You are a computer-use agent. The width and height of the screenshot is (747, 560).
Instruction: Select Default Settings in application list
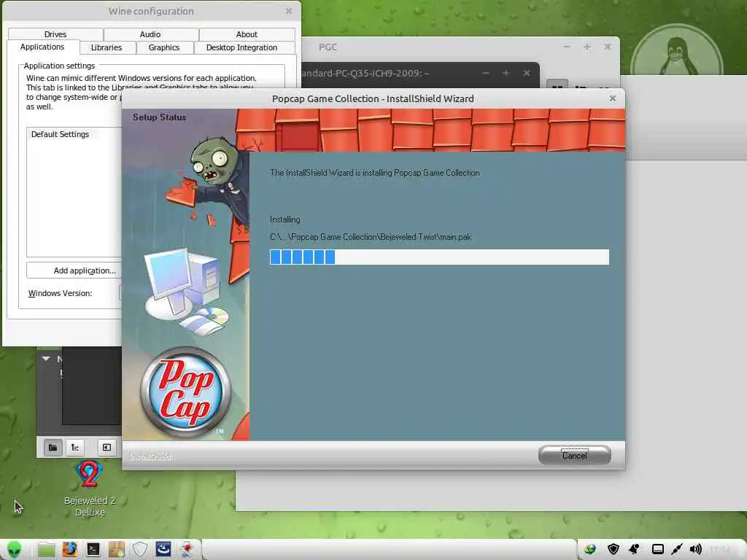point(60,134)
